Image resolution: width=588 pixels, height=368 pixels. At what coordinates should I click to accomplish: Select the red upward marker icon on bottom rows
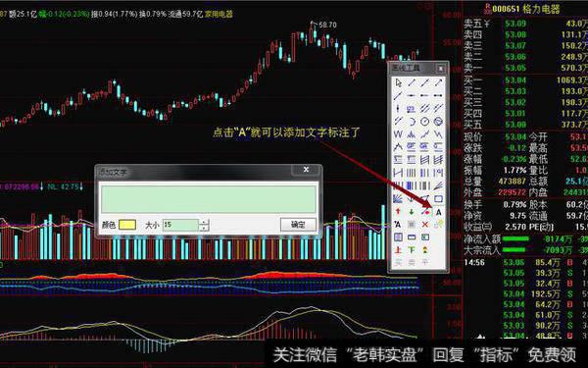pos(398,249)
